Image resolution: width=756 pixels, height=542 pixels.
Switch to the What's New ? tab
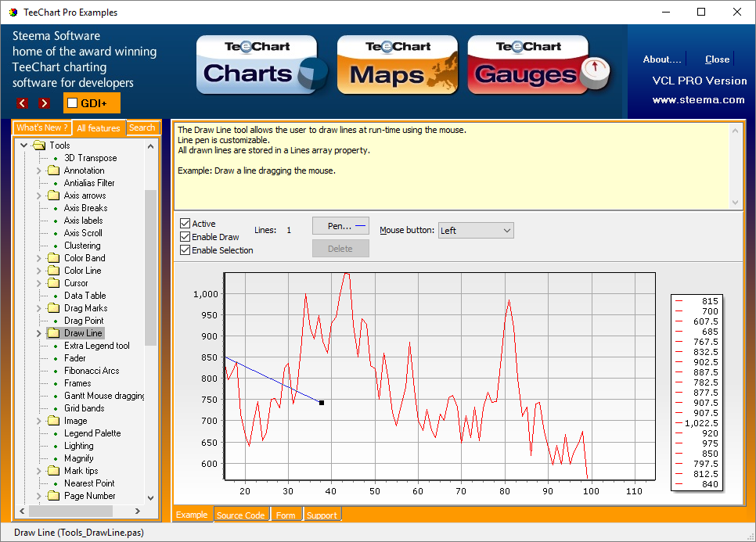point(42,127)
